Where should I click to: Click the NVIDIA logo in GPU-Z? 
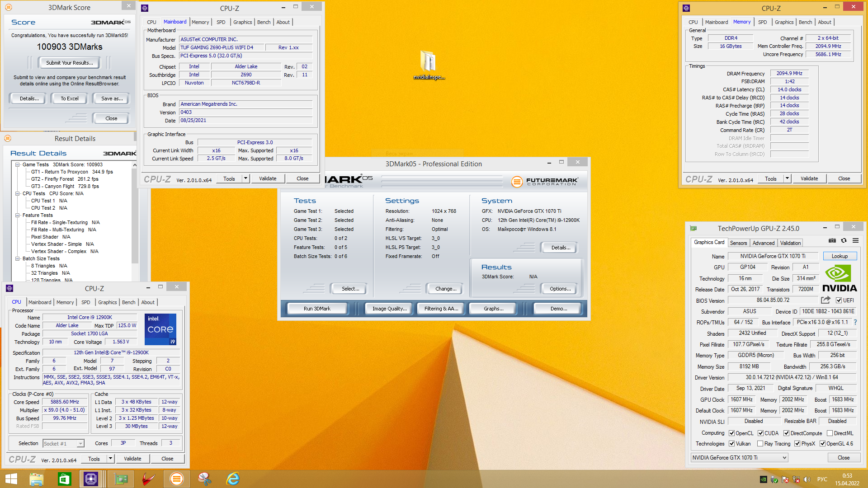pos(840,279)
